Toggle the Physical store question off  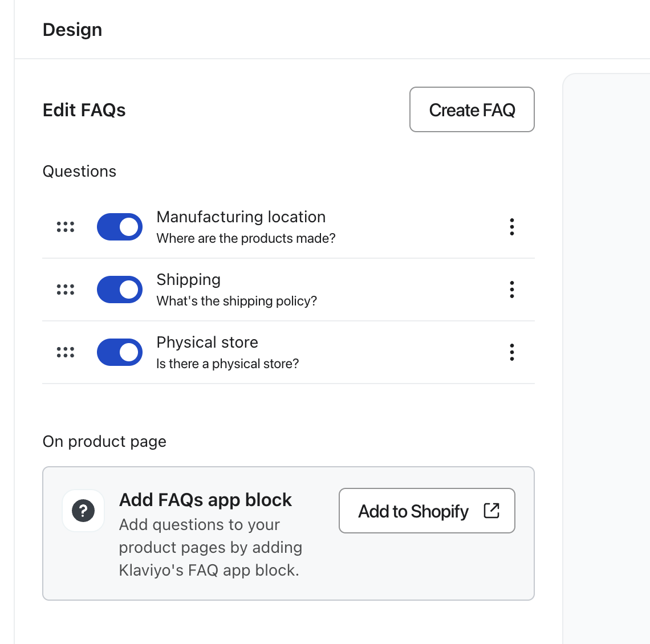click(x=120, y=352)
